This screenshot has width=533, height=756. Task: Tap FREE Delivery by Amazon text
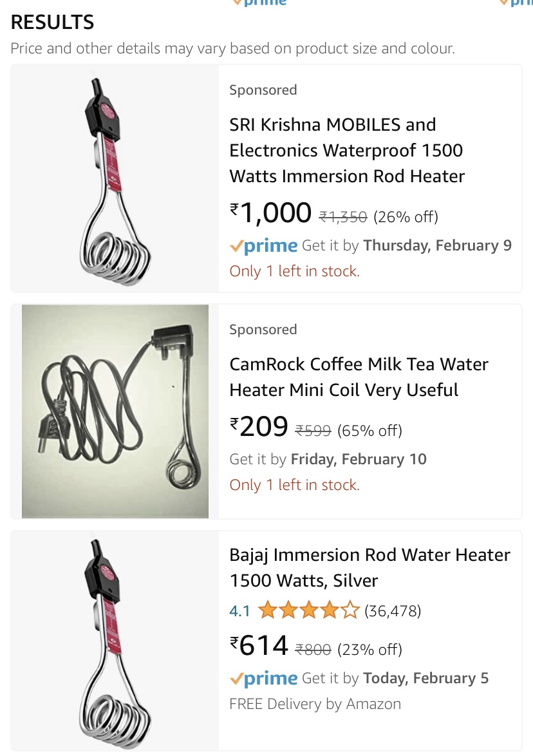click(315, 704)
